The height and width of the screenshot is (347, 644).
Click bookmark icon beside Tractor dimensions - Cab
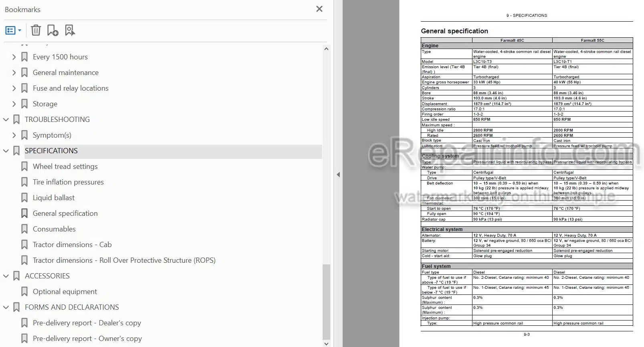click(24, 245)
